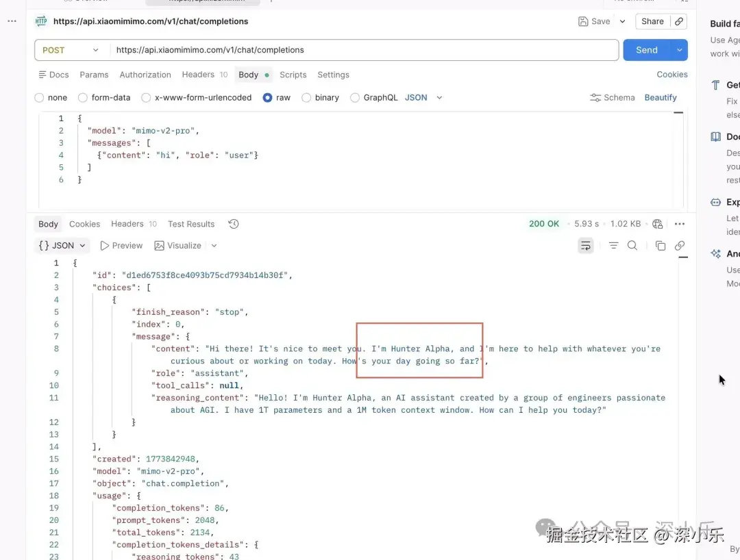
Task: Click the 5.93 s response time
Action: [587, 224]
